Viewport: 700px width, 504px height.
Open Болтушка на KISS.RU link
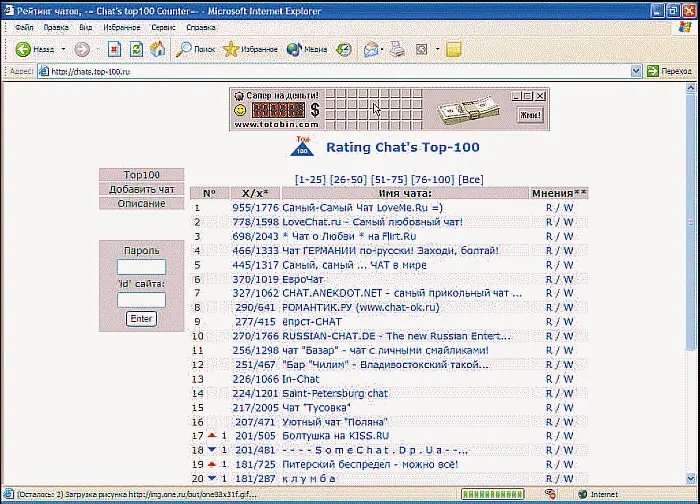[x=335, y=436]
